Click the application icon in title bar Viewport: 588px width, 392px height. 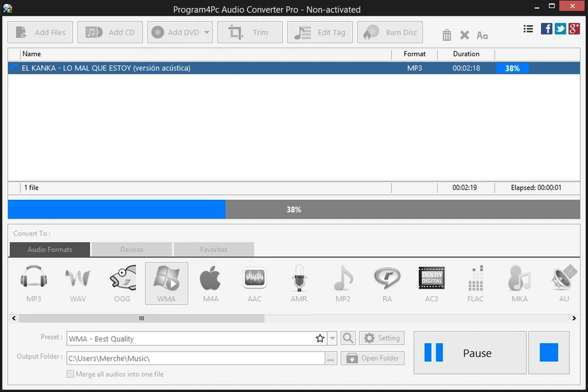click(x=7, y=8)
